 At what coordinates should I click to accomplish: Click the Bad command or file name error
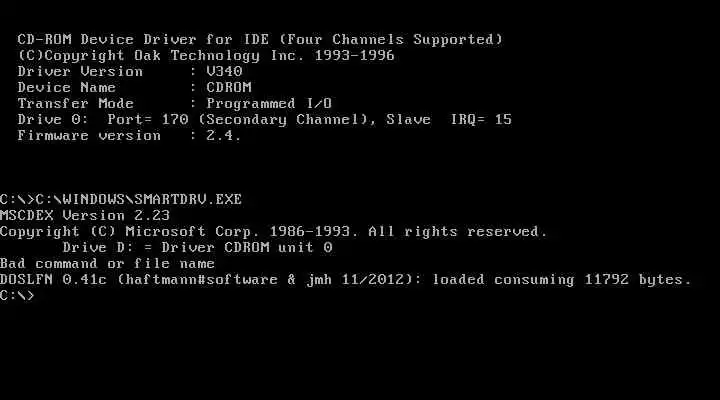tap(107, 264)
